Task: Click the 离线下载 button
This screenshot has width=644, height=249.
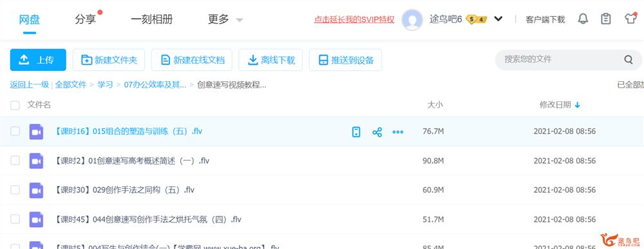Action: coord(270,60)
